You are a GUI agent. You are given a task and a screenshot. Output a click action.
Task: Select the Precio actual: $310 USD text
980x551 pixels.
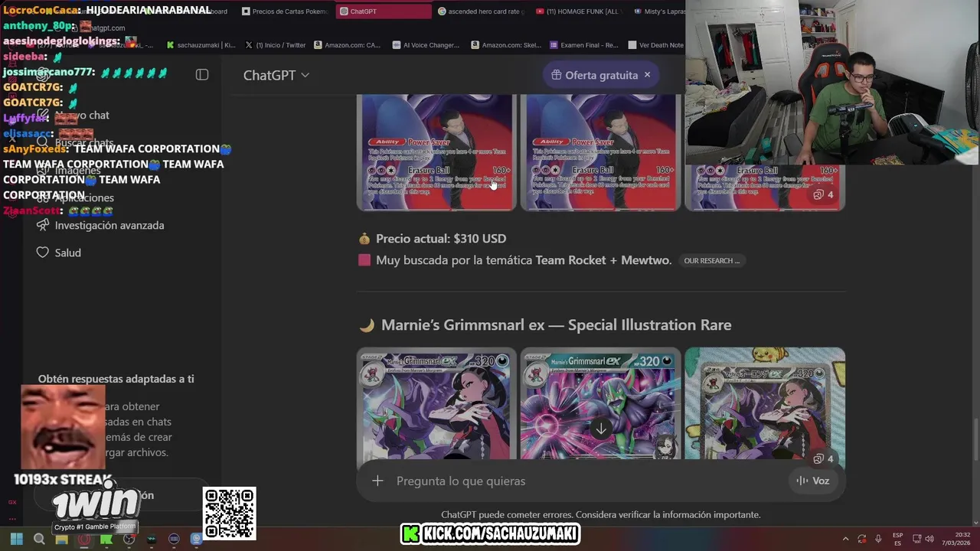[441, 239]
